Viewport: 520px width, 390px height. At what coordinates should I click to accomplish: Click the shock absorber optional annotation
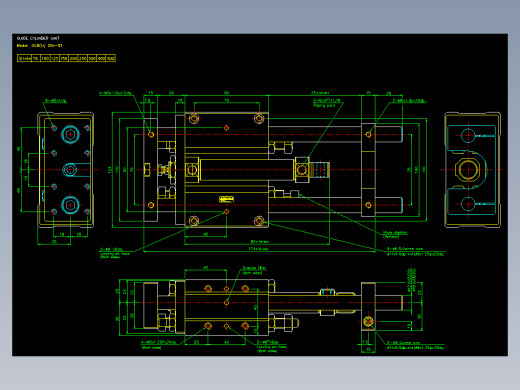pos(395,234)
